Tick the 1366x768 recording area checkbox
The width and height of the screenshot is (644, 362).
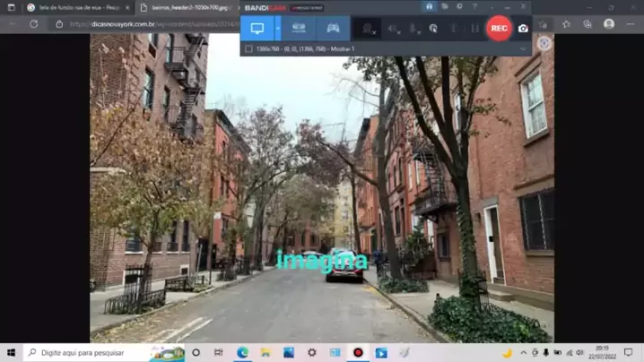pyautogui.click(x=248, y=48)
